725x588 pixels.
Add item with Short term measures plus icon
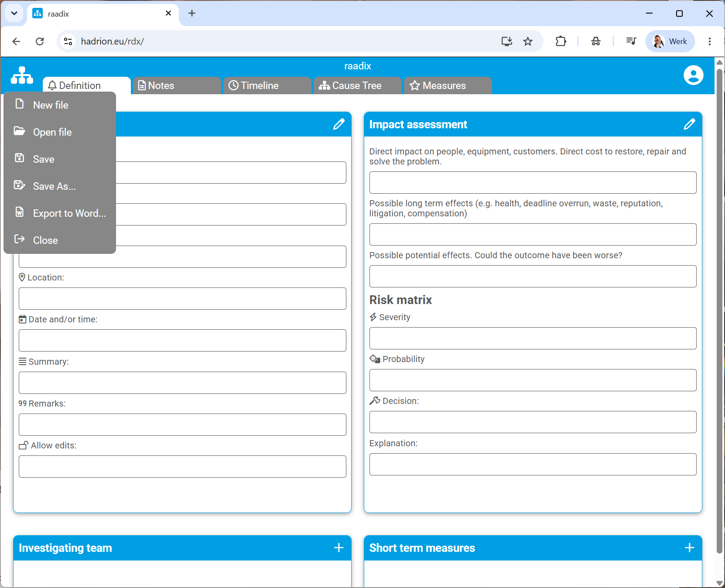(690, 548)
